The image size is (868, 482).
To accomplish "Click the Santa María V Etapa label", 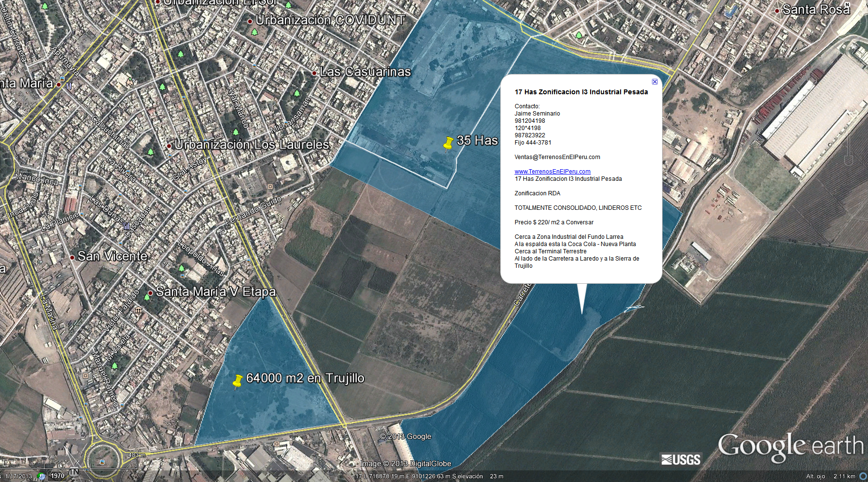I will tap(216, 292).
